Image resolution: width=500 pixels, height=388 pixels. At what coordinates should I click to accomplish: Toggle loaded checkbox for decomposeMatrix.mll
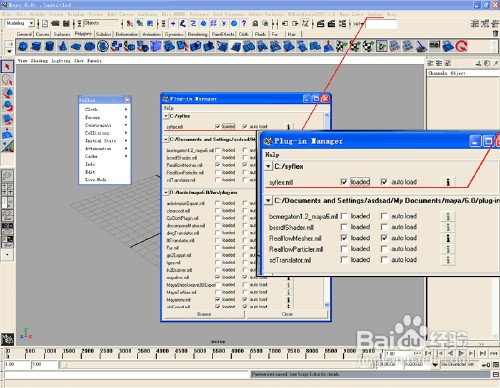point(218,225)
